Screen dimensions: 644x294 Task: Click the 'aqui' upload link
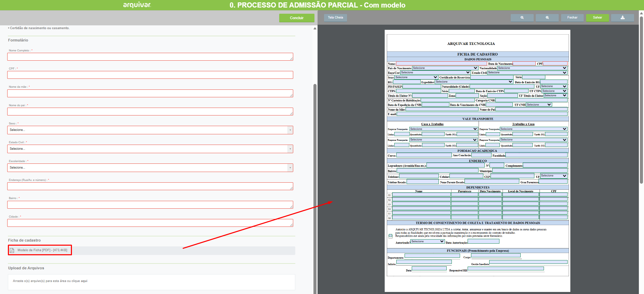click(84, 281)
